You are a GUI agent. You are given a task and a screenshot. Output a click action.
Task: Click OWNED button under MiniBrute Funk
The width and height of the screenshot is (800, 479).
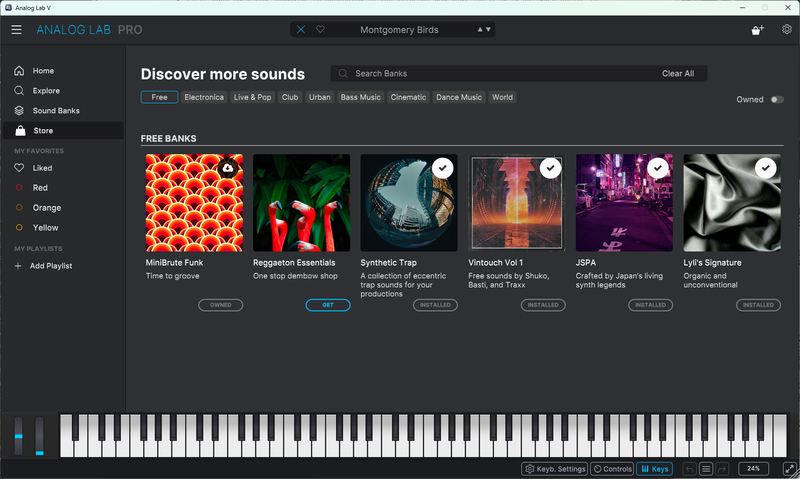[220, 305]
